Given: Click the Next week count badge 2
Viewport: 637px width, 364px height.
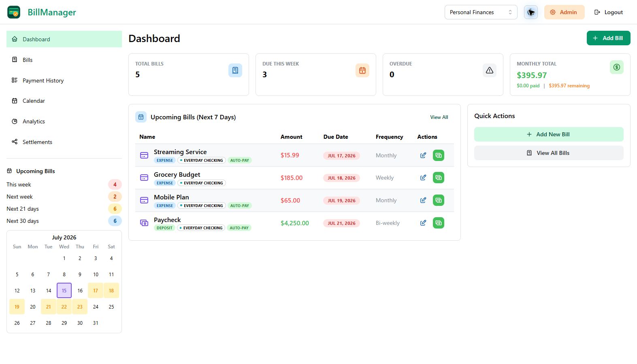Looking at the screenshot, I should pyautogui.click(x=115, y=197).
